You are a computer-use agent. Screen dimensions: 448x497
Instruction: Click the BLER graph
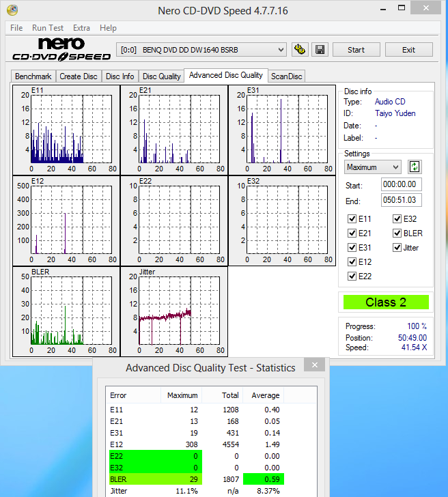pyautogui.click(x=66, y=311)
